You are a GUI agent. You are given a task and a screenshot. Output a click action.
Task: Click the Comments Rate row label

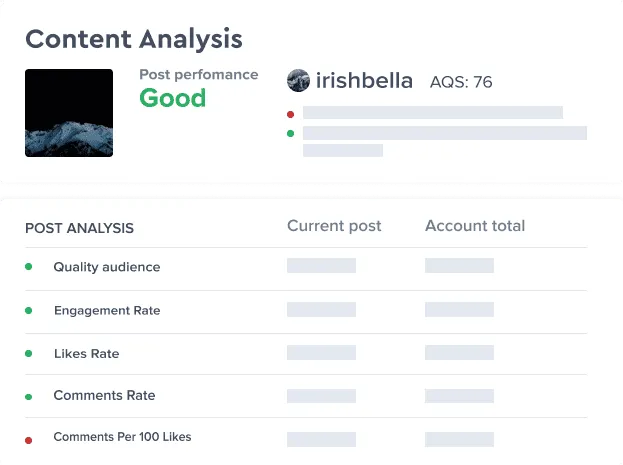(104, 395)
